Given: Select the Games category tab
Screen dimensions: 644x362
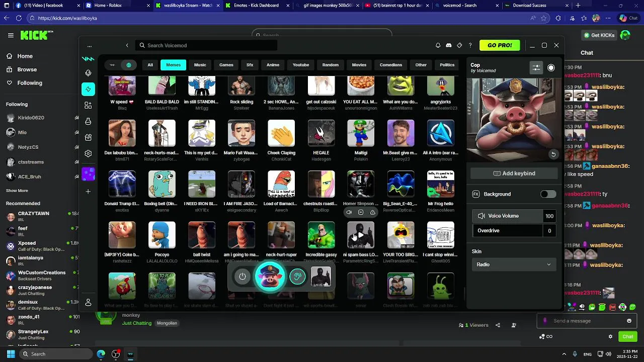Looking at the screenshot, I should pyautogui.click(x=226, y=65).
